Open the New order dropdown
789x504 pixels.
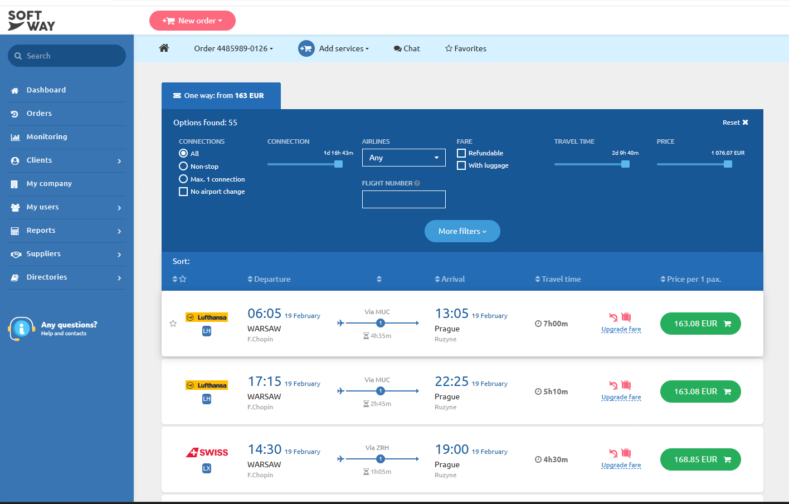[x=192, y=20]
